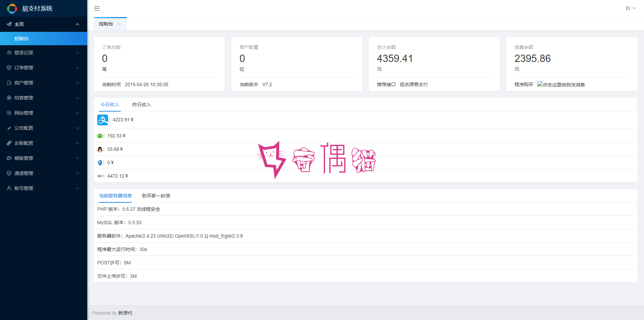This screenshot has height=320, width=644.
Task: Click the MySQL 版本 5.5.53 row
Action: (x=366, y=222)
